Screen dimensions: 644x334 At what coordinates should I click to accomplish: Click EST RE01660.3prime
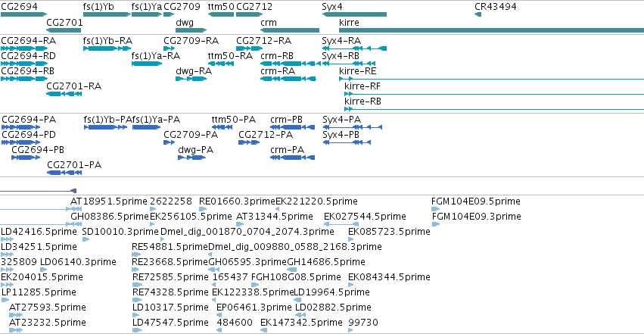(x=237, y=201)
